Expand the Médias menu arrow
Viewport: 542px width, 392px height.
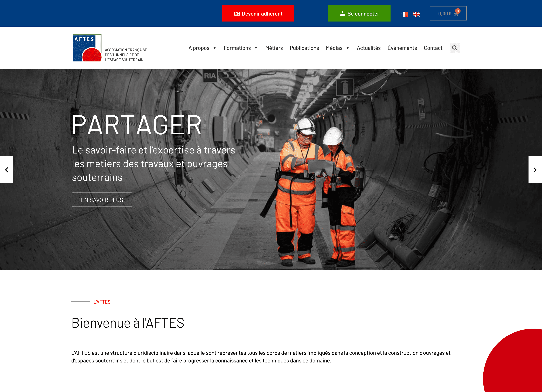[348, 48]
